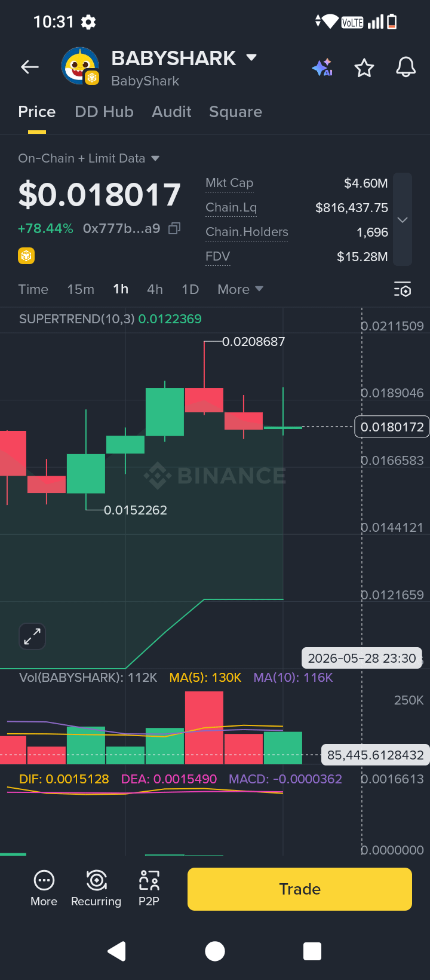This screenshot has height=980, width=430.
Task: Open chart indicator settings icon
Action: pos(403,289)
